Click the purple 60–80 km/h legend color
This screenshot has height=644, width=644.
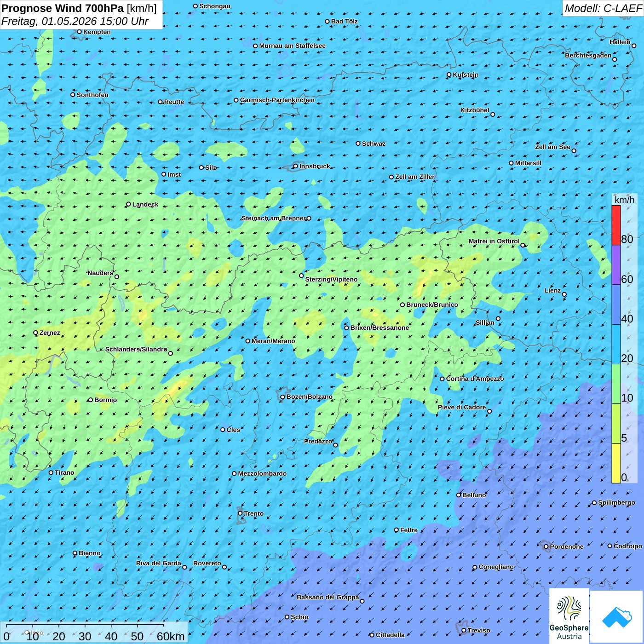tap(616, 265)
